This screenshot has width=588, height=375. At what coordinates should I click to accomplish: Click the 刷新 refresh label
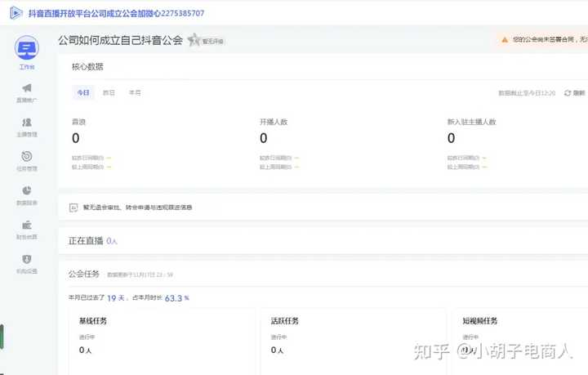[579, 92]
